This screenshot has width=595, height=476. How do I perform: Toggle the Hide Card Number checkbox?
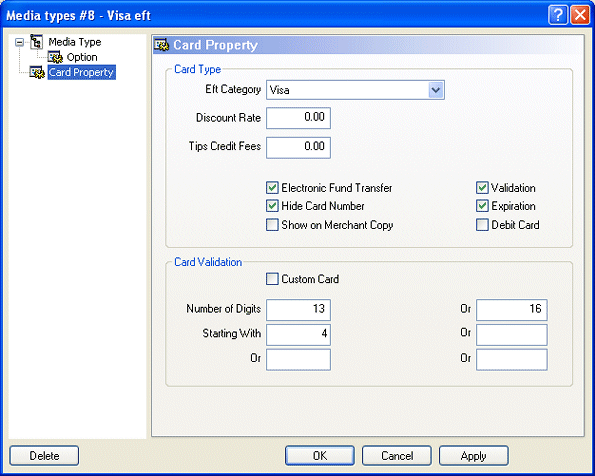(272, 206)
